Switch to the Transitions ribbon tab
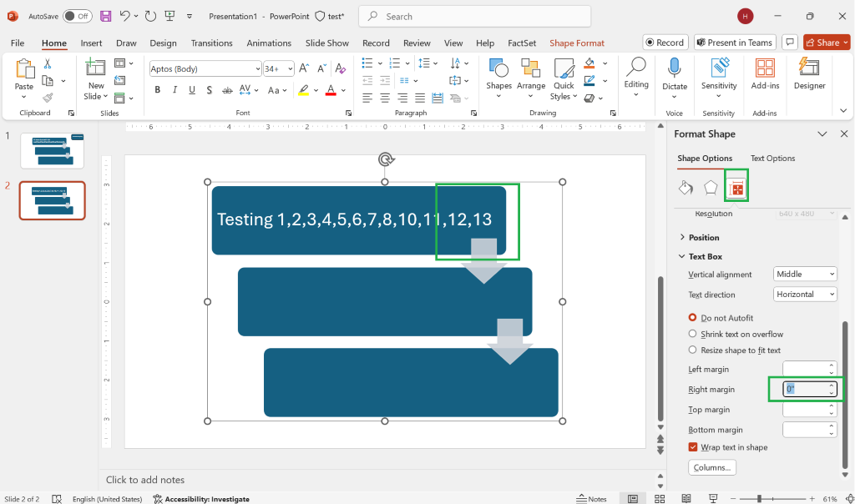The height and width of the screenshot is (504, 855). pos(211,43)
